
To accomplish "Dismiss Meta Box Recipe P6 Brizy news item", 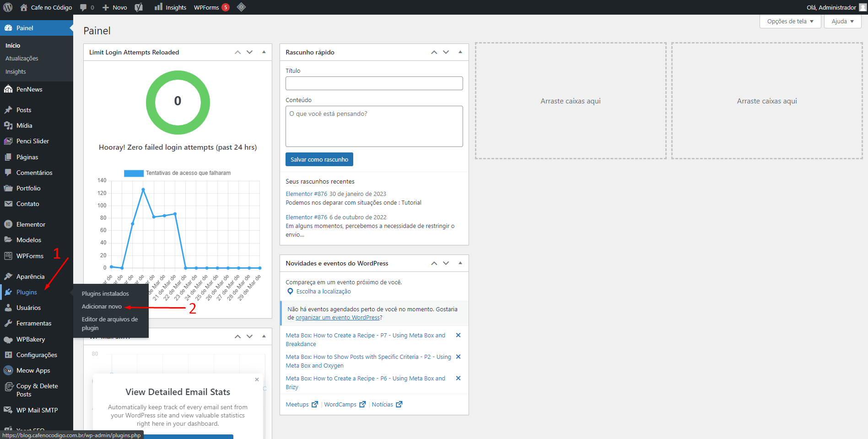I will pyautogui.click(x=458, y=378).
